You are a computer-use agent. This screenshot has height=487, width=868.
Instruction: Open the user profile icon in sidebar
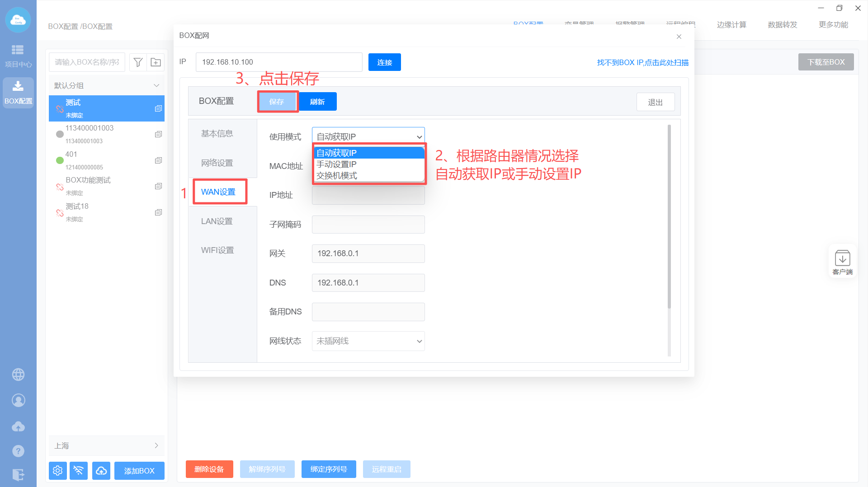[18, 401]
